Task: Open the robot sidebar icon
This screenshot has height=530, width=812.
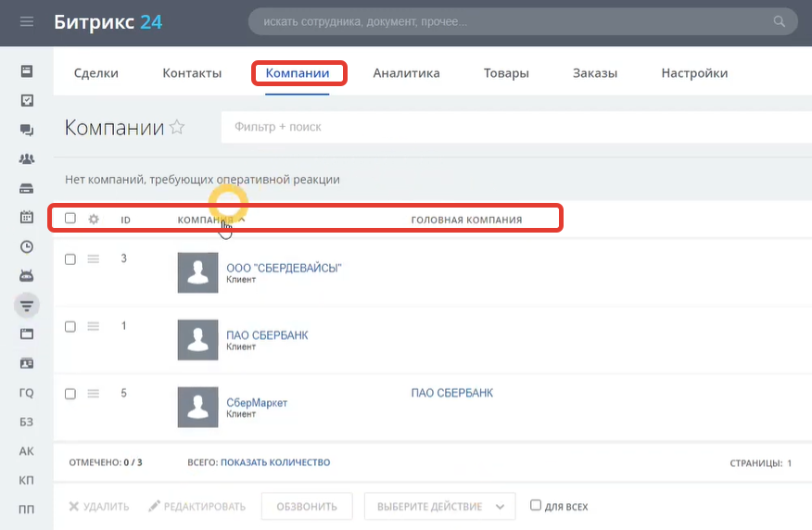Action: click(26, 276)
